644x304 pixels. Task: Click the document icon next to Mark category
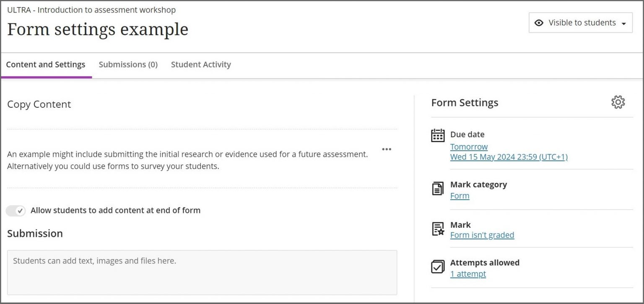(x=438, y=189)
